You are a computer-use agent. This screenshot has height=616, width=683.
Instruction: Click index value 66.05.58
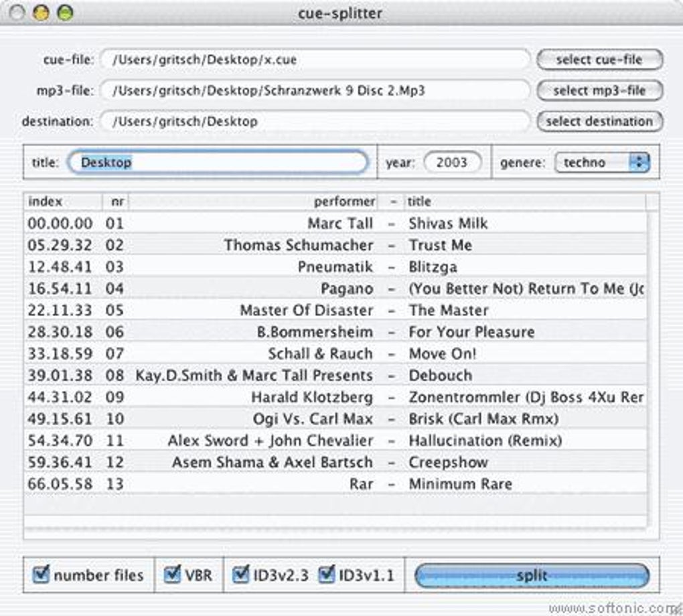[60, 484]
